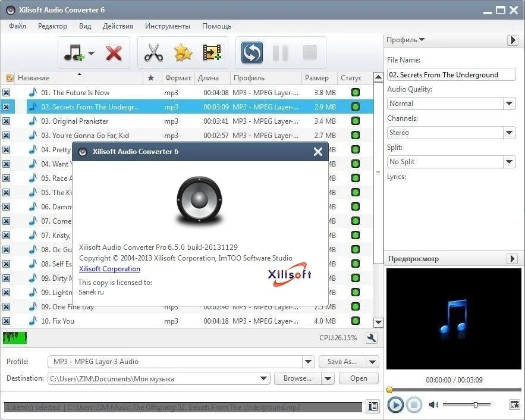The width and height of the screenshot is (525, 420).
Task: Stop the preview playback
Action: coord(414,405)
